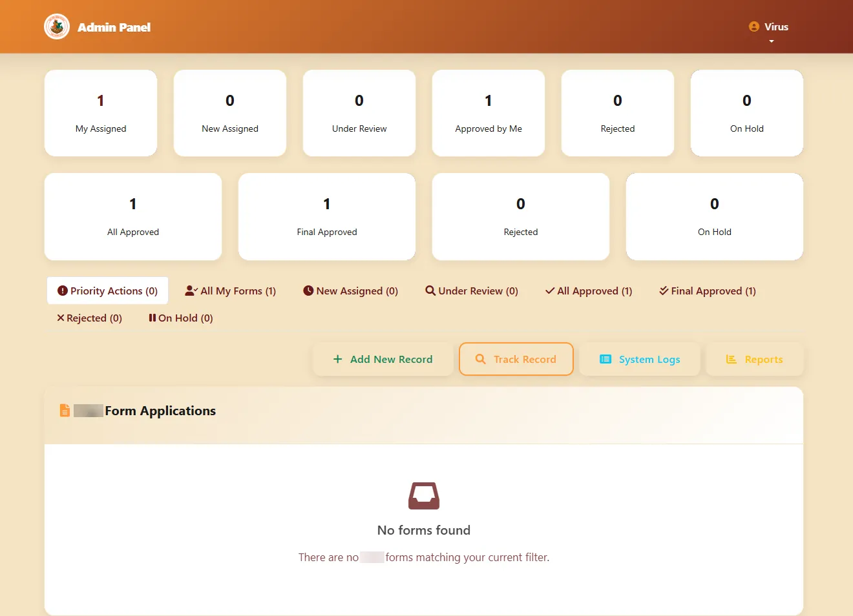This screenshot has height=616, width=853.
Task: Click the Admin Panel logo emblem
Action: (x=57, y=27)
